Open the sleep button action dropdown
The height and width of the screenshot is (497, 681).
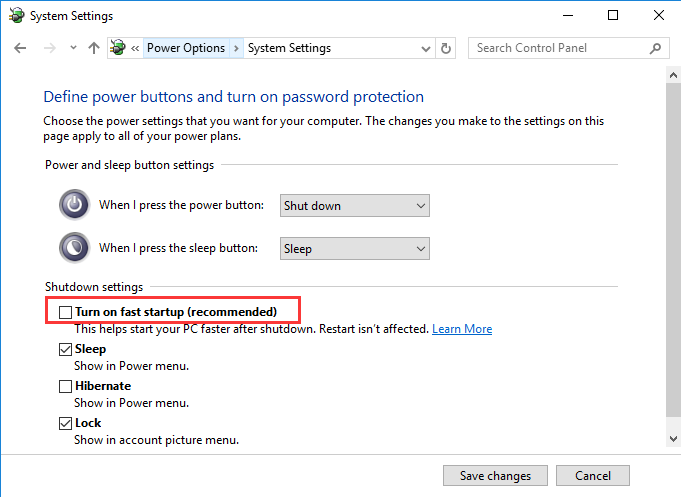[354, 249]
